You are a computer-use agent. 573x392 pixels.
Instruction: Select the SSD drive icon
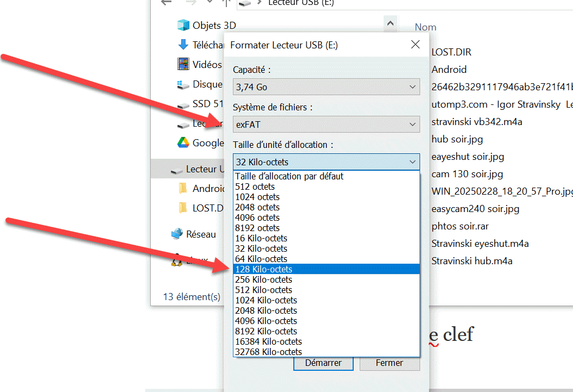pos(183,104)
